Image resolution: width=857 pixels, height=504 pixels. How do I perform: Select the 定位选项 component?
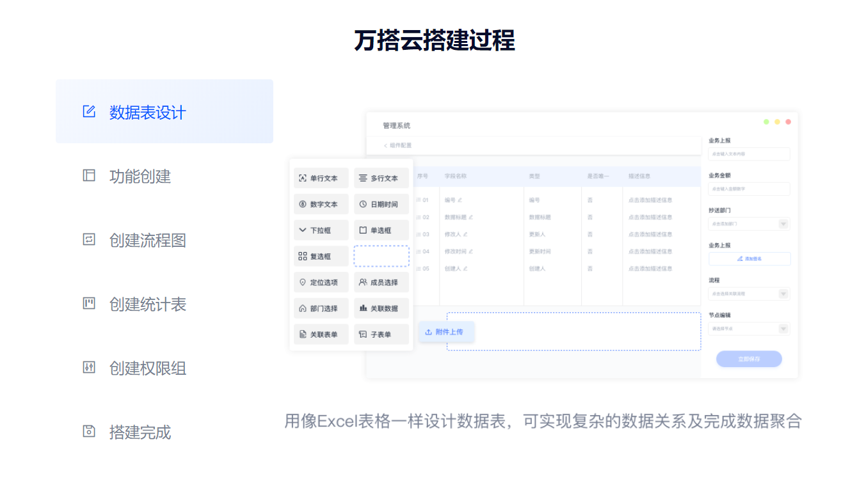[321, 282]
